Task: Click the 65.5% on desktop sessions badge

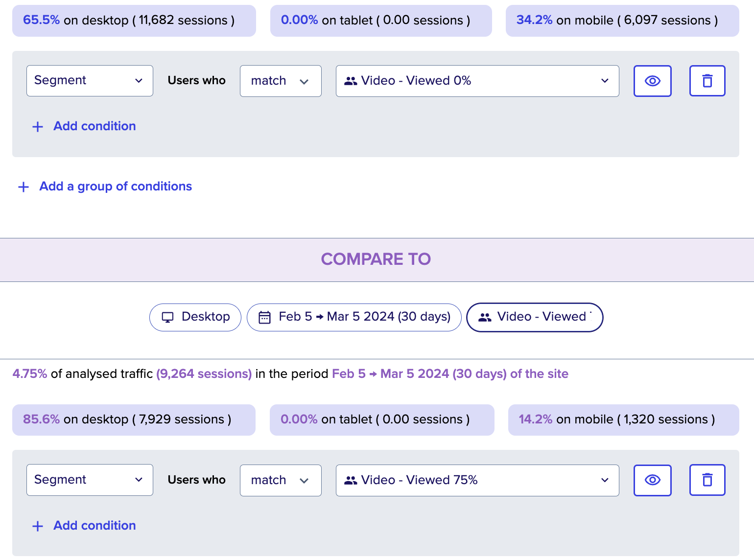Action: coord(134,21)
